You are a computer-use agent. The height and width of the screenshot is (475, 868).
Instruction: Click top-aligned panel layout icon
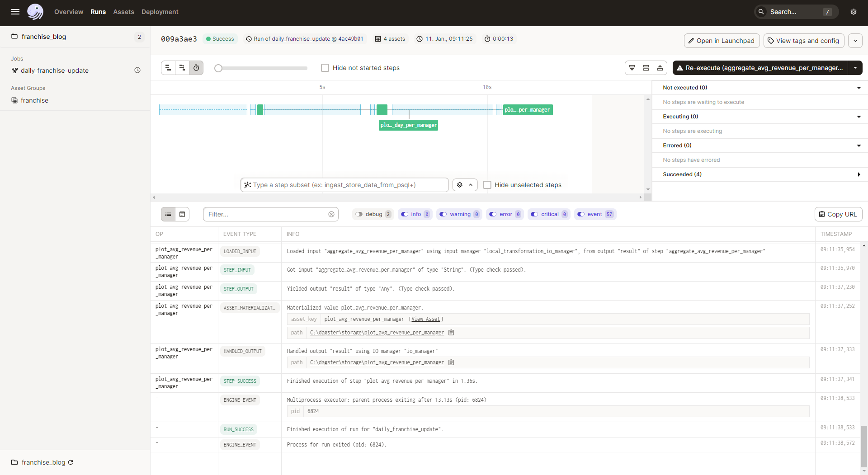[632, 68]
